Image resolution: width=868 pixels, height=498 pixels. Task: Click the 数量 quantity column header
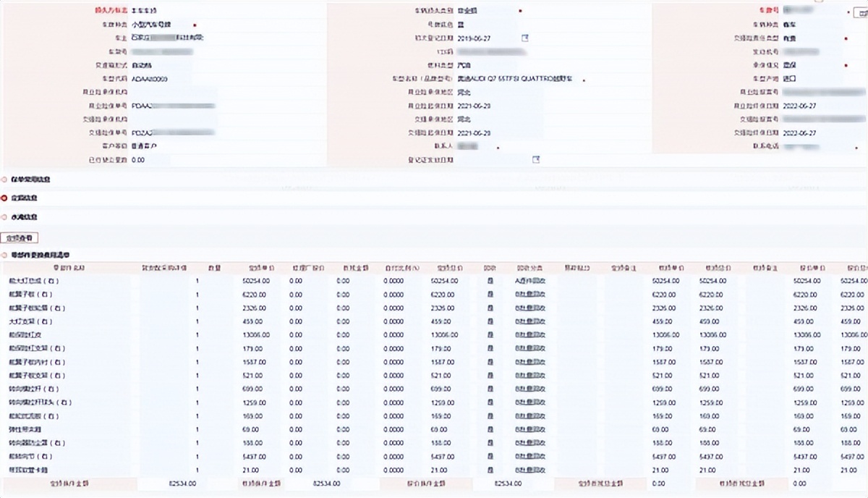tap(214, 268)
